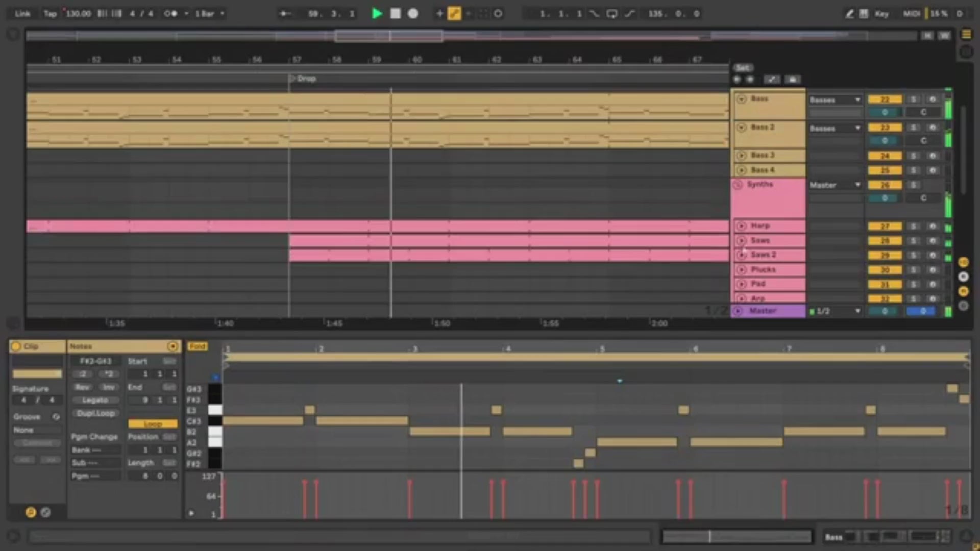The height and width of the screenshot is (551, 980).
Task: Unfold the Harp track
Action: click(741, 226)
